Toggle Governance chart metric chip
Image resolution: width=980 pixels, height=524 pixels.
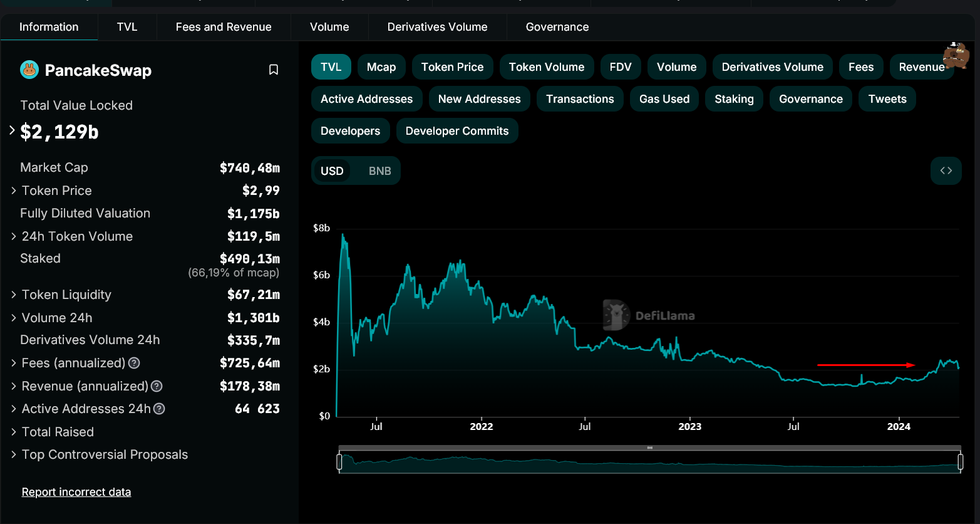[811, 99]
